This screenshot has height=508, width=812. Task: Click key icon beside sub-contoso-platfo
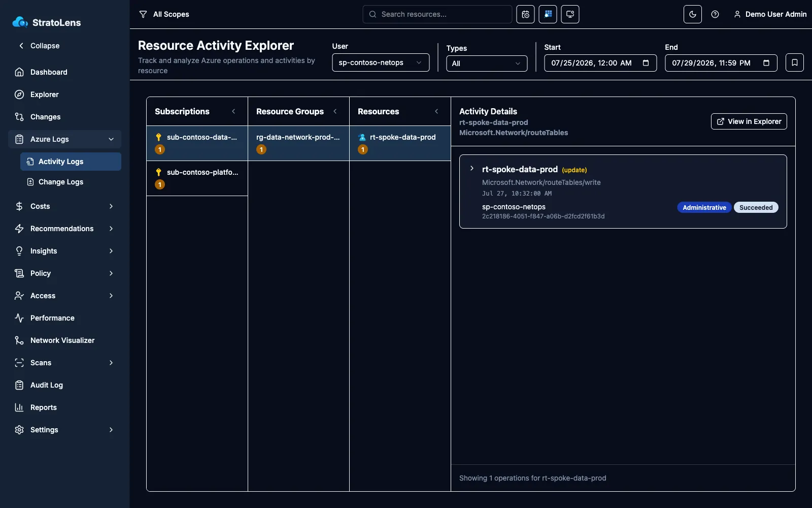point(158,172)
